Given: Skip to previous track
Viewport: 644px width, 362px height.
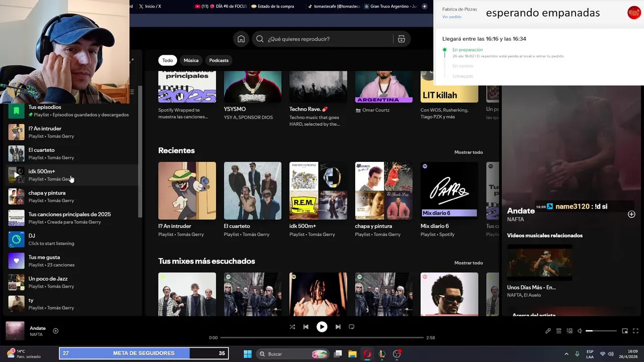Looking at the screenshot, I should (306, 327).
